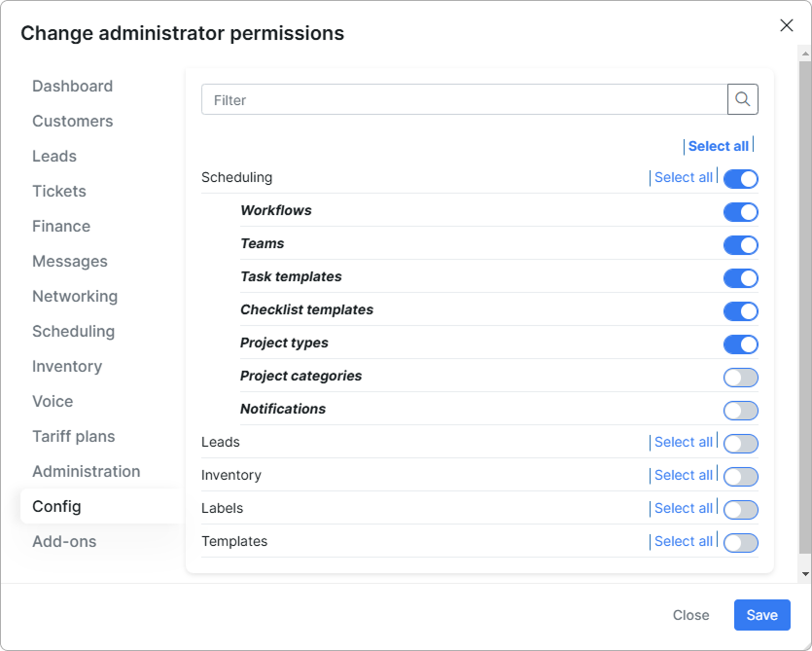Disable the Workflows permission toggle
Screen dimensions: 812x651
(741, 212)
